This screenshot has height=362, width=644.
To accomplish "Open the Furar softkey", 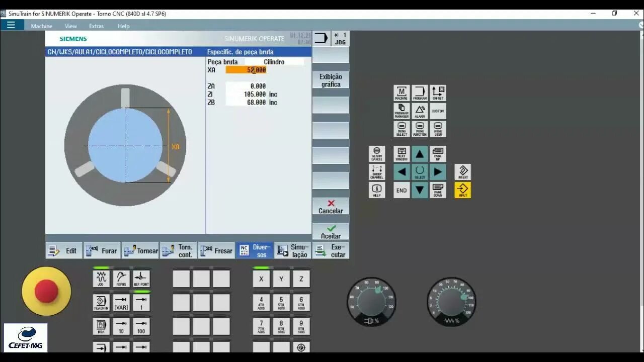I will (x=102, y=250).
